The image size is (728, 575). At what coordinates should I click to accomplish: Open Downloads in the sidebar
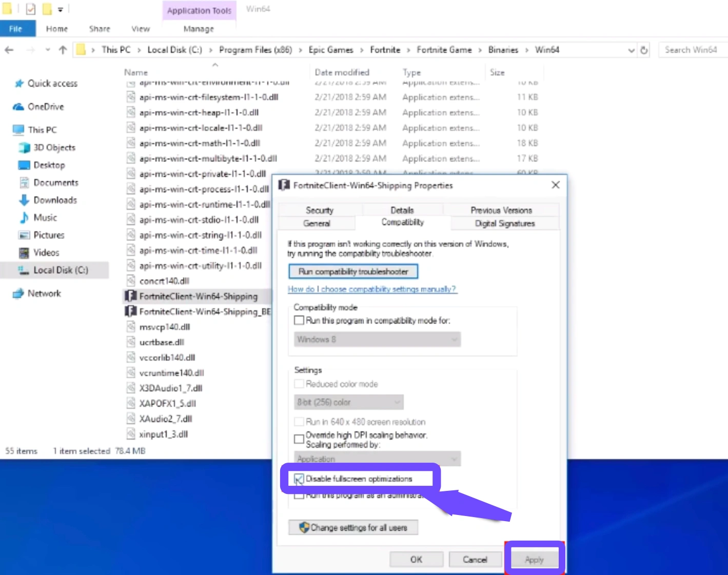(55, 200)
